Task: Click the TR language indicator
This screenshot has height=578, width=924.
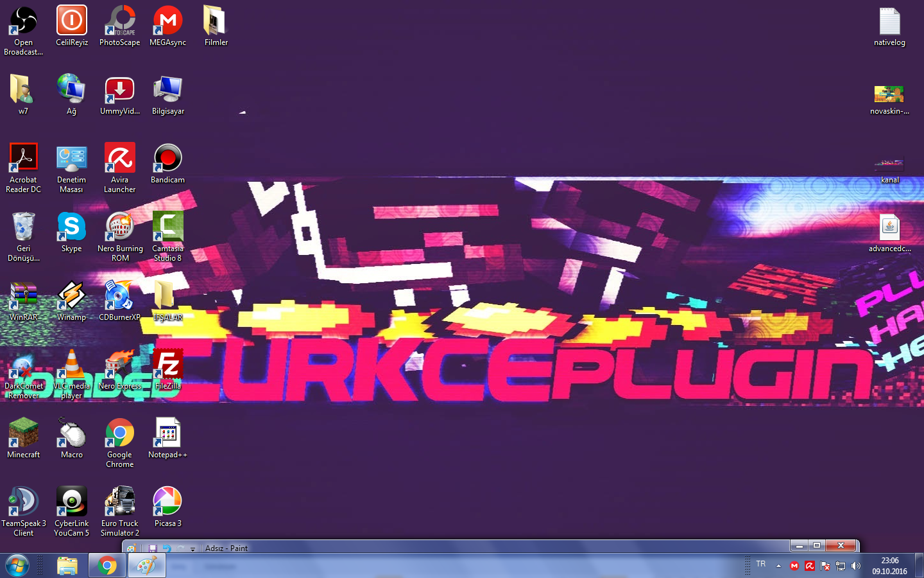Action: point(761,564)
